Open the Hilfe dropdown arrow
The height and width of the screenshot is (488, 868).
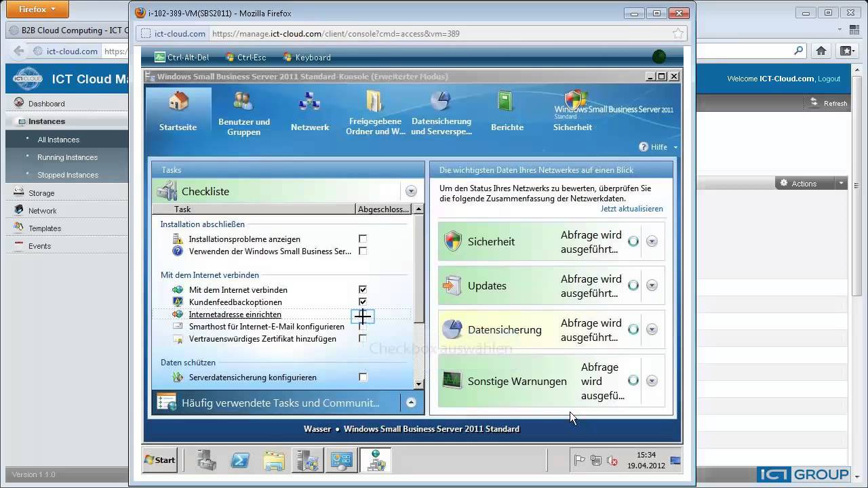click(x=675, y=147)
